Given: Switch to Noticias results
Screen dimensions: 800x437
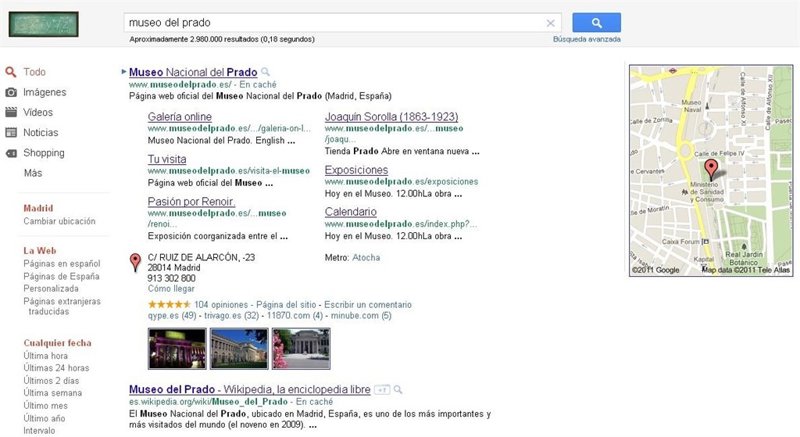Looking at the screenshot, I should click(x=40, y=133).
